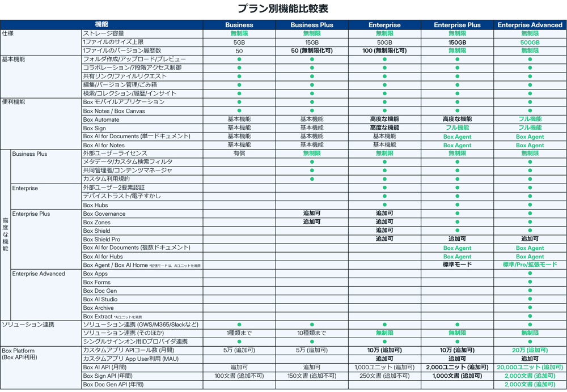Viewport: 567px width, 392px height.
Task: Click the Box Platform (Box API利用) category label
Action: 19,353
